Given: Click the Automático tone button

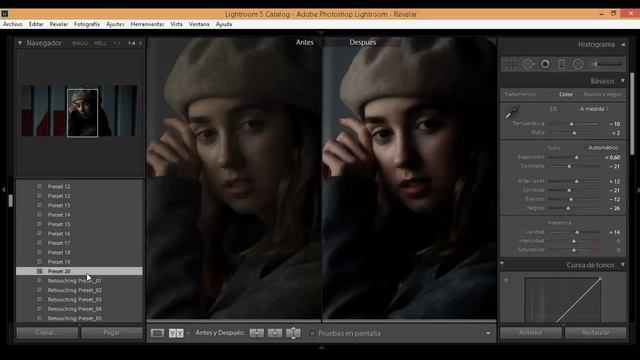Looking at the screenshot, I should pyautogui.click(x=603, y=147).
